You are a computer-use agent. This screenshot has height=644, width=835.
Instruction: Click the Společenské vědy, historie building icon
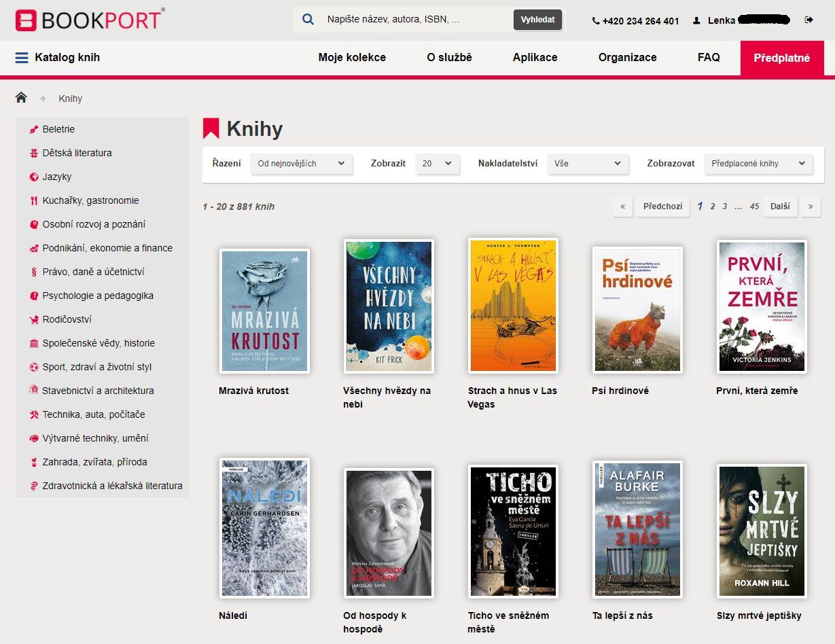tap(34, 343)
